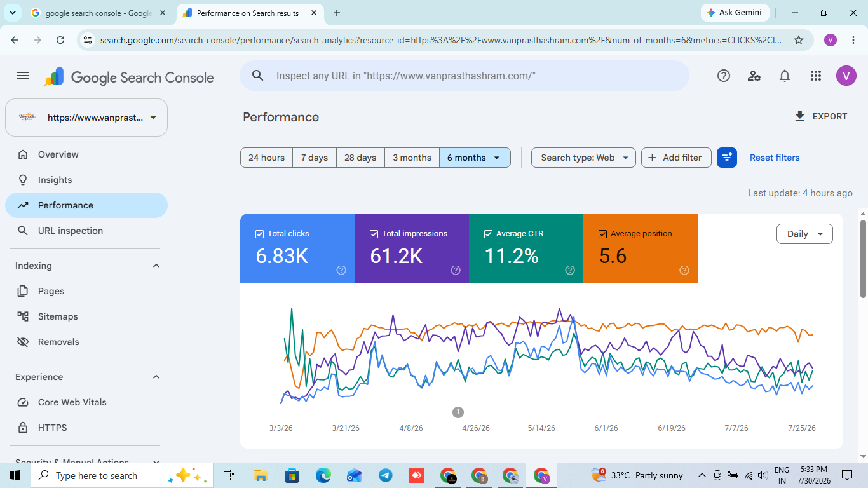Screen dimensions: 868x488
Task: View site information icon in address bar
Action: (x=88, y=40)
